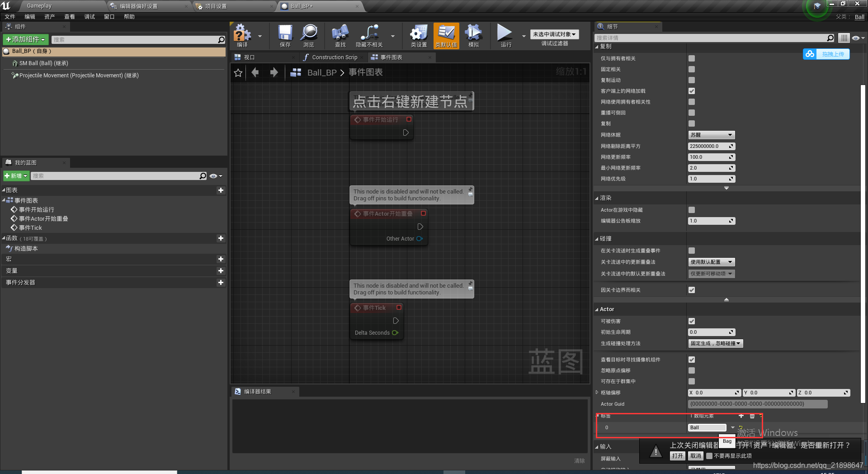Image resolution: width=868 pixels, height=474 pixels.
Task: Click the cloud upload (拖拽上传) button
Action: click(x=826, y=54)
